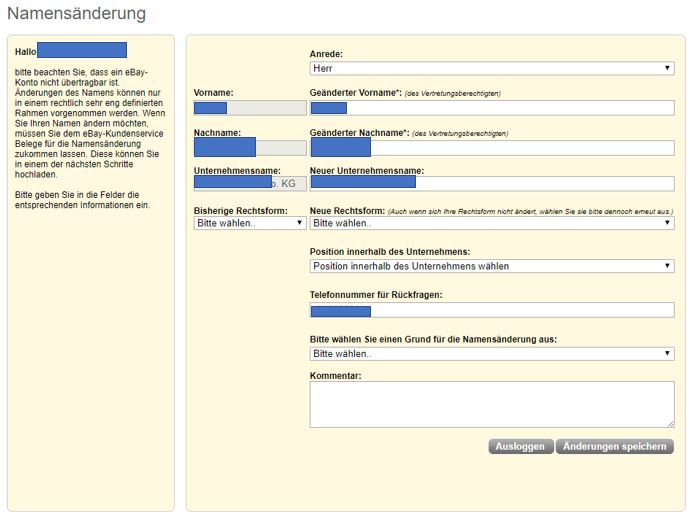Open the Neue Rechtsform dropdown
Image resolution: width=697 pixels, height=518 pixels.
[492, 223]
